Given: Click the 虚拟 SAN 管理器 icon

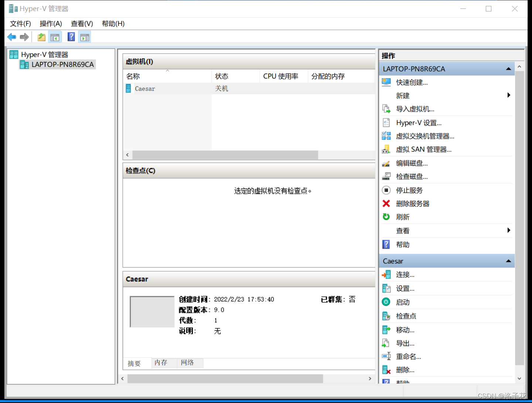Looking at the screenshot, I should tap(386, 149).
